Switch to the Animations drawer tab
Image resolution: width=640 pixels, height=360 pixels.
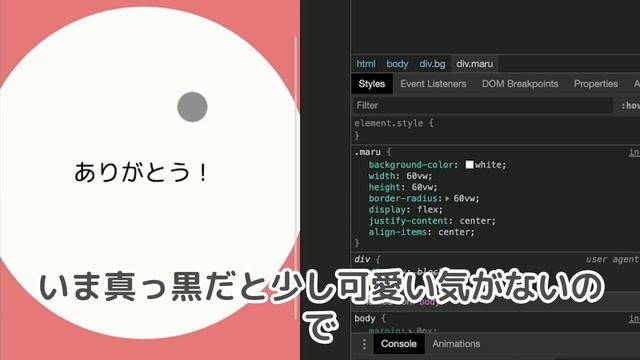tap(456, 344)
